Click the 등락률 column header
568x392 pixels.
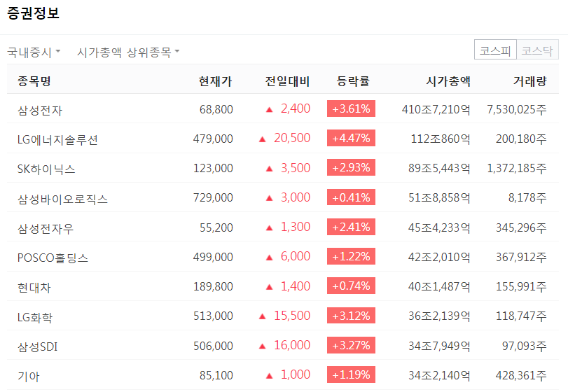(x=353, y=80)
